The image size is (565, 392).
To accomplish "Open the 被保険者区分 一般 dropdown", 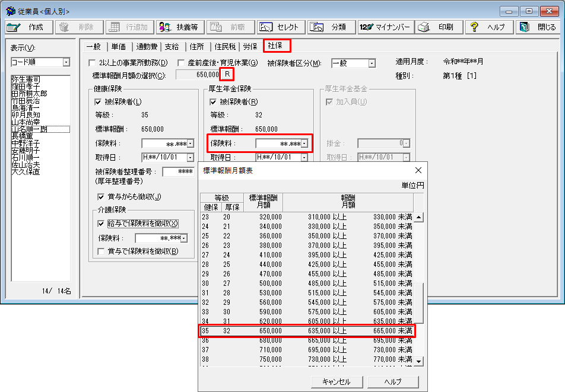I will click(372, 63).
